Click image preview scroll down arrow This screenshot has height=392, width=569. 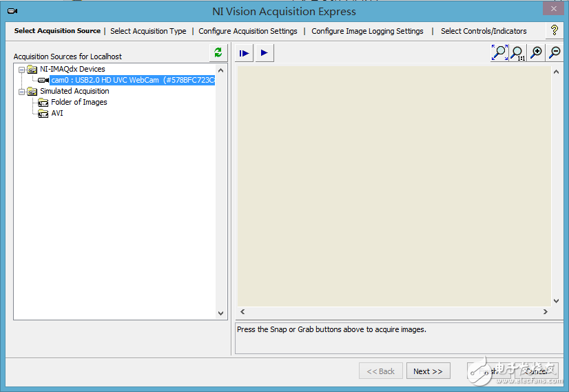coord(556,300)
